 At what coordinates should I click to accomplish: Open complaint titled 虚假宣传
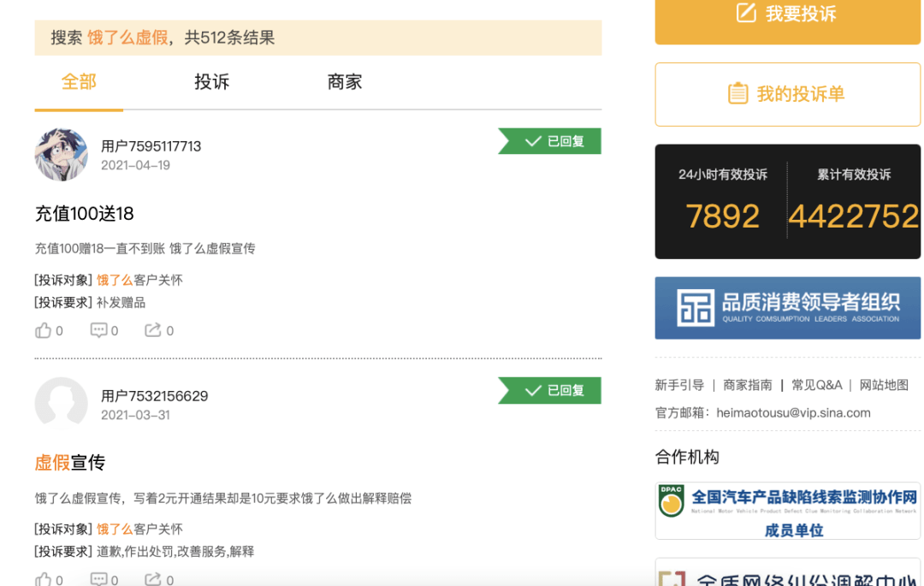[x=70, y=462]
